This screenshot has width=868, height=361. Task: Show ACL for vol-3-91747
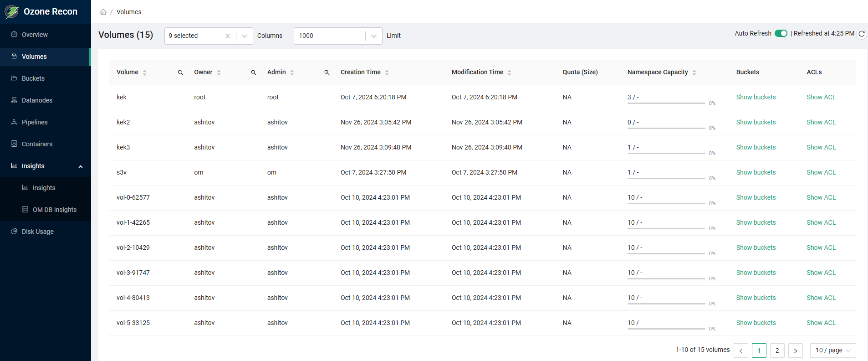[821, 273]
